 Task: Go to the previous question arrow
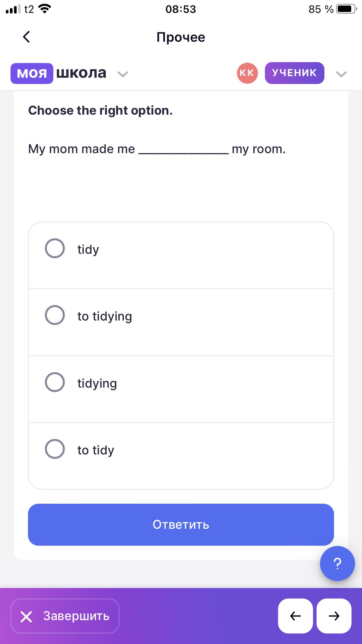[295, 616]
